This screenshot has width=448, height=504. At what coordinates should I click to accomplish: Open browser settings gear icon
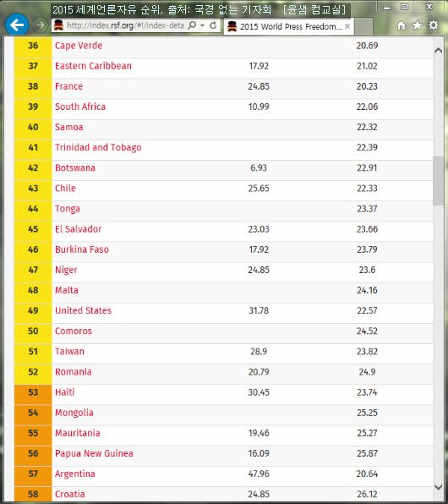[x=434, y=25]
